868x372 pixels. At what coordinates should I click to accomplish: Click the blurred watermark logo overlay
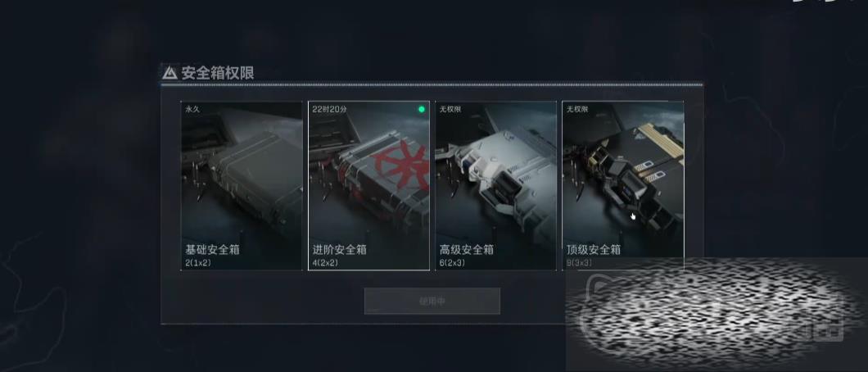click(x=714, y=313)
